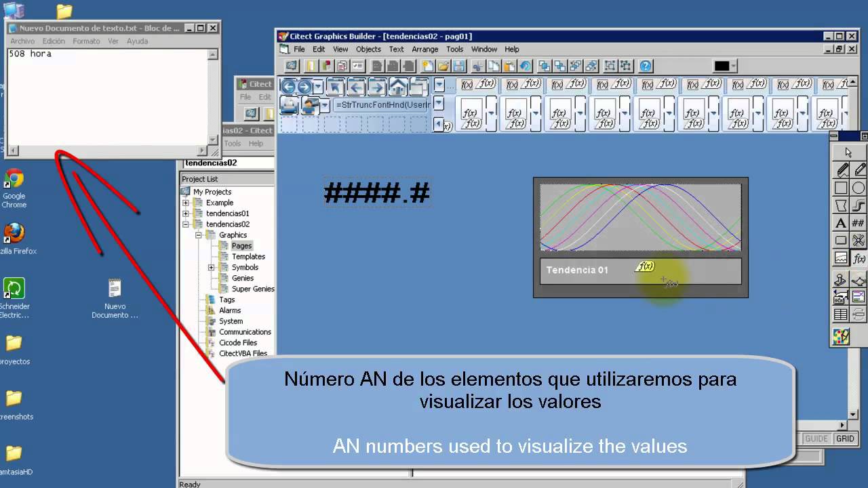Collapse the Graphics tree node

199,235
